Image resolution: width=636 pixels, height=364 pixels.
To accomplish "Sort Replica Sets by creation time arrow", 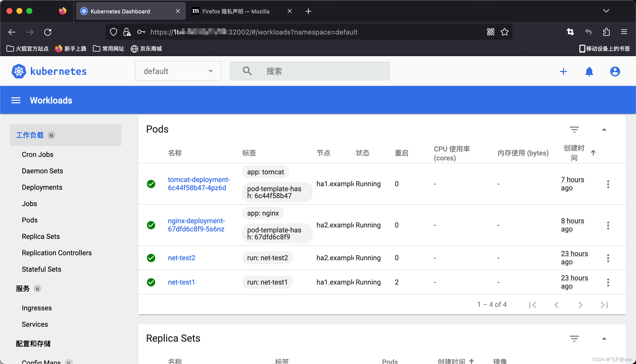I will point(472,361).
